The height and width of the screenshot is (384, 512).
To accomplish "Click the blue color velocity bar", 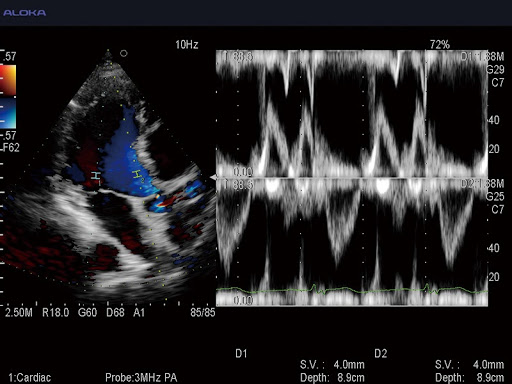I will pos(8,113).
